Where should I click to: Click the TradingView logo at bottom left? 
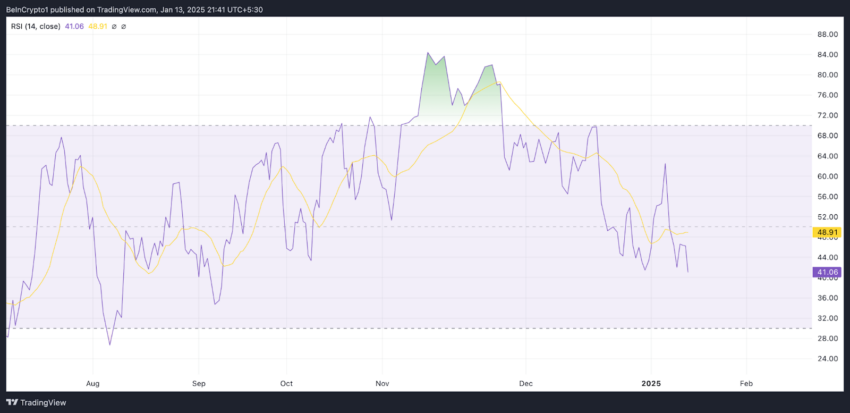[x=35, y=403]
